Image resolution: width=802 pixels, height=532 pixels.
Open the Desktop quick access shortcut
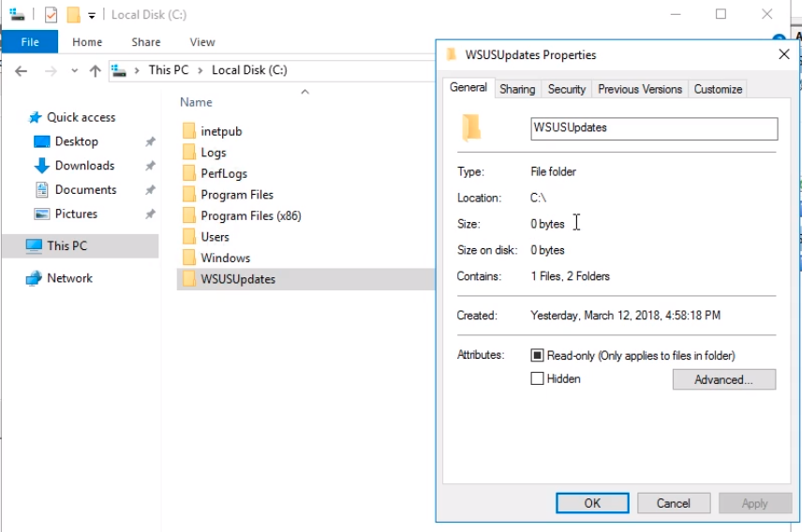coord(76,141)
